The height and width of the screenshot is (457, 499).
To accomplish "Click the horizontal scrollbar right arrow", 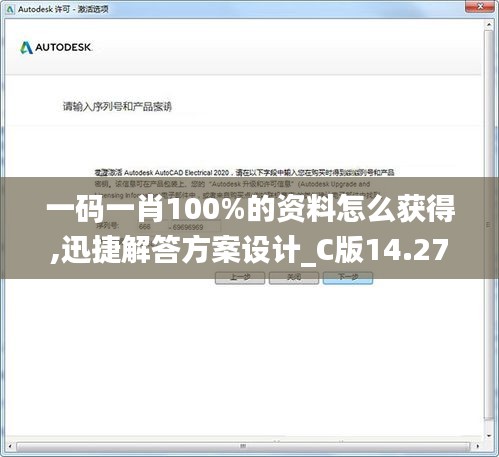I will pos(478,446).
